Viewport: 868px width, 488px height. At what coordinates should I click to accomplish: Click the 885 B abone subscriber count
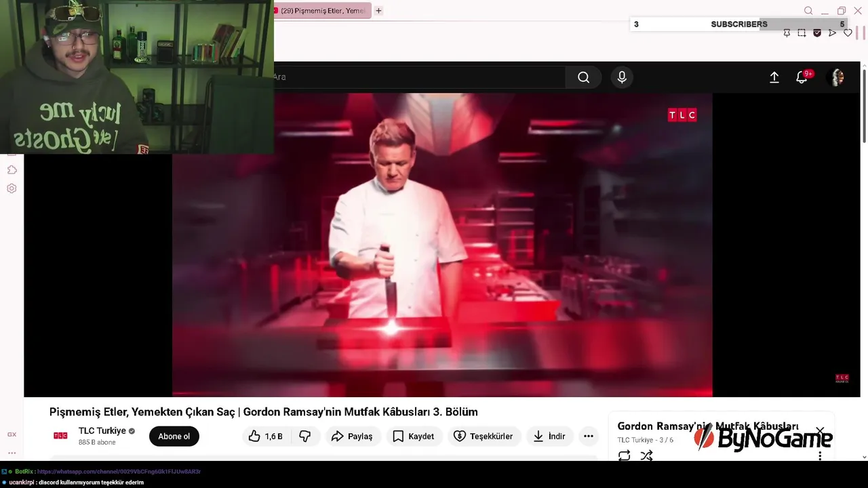(97, 443)
